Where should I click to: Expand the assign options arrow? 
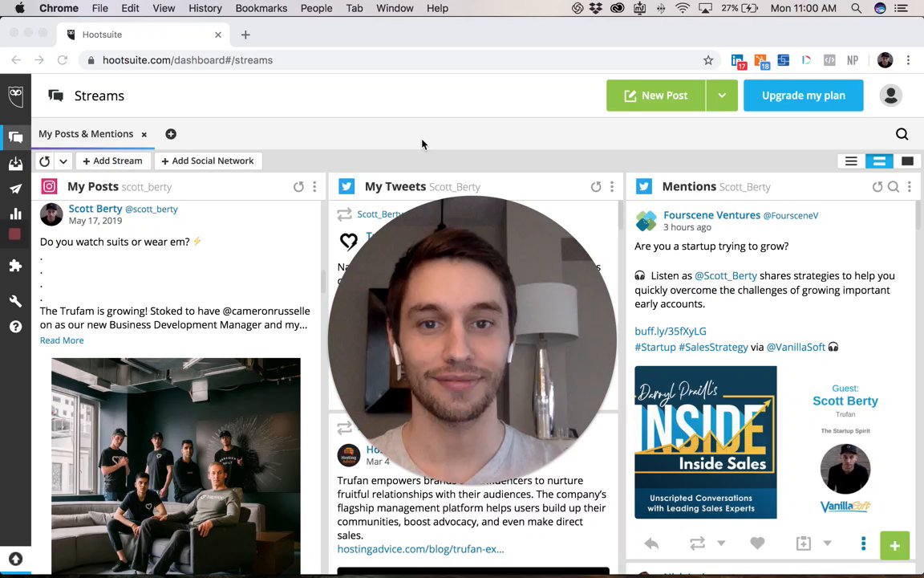pyautogui.click(x=828, y=543)
